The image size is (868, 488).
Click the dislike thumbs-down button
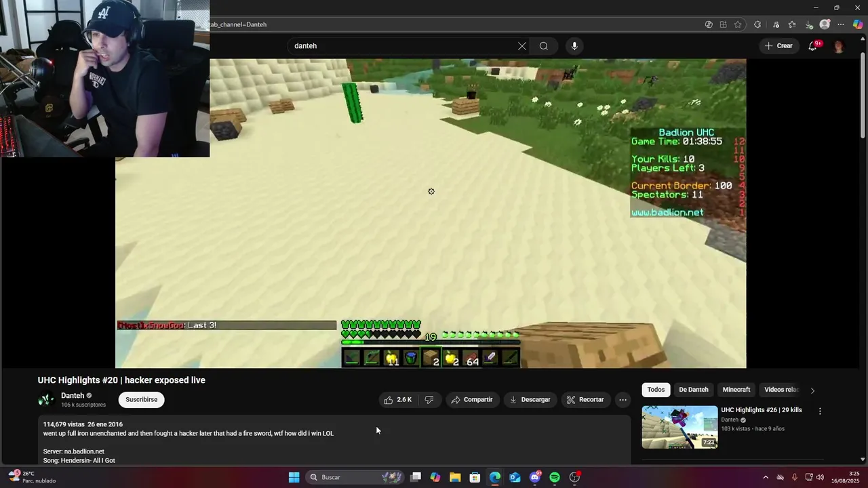429,400
